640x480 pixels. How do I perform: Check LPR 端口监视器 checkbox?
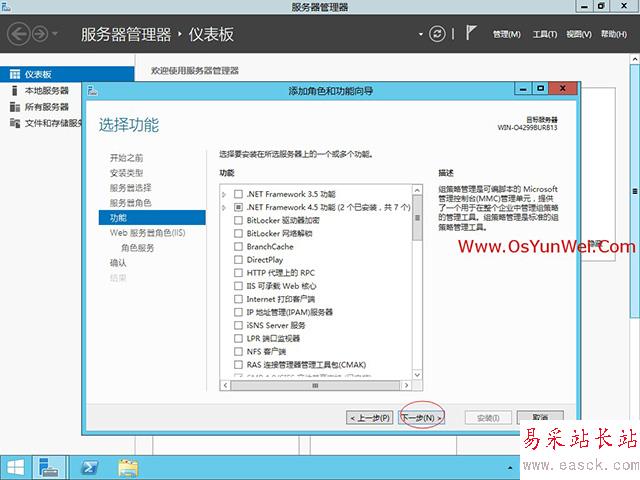[x=238, y=338]
